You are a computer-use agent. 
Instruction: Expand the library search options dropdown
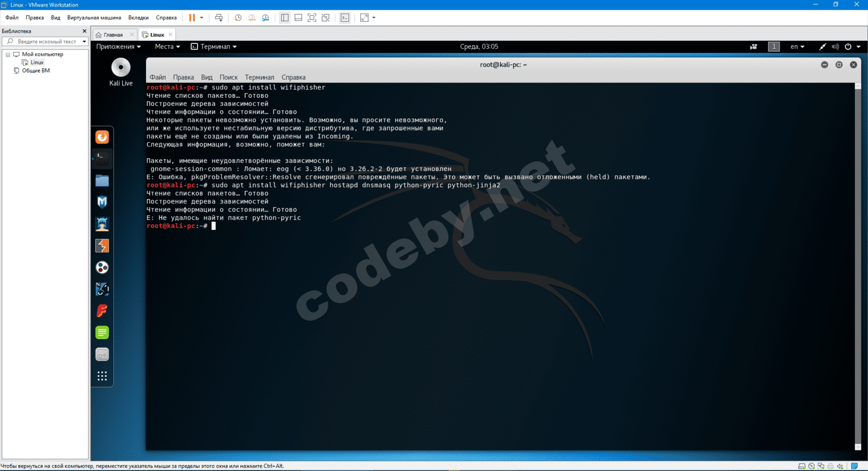(84, 41)
